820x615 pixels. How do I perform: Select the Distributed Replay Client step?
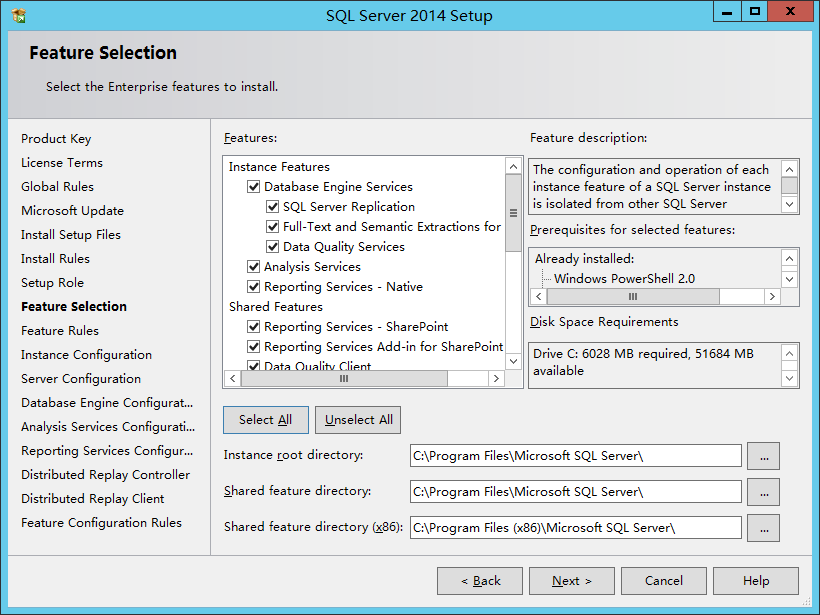[x=93, y=499]
